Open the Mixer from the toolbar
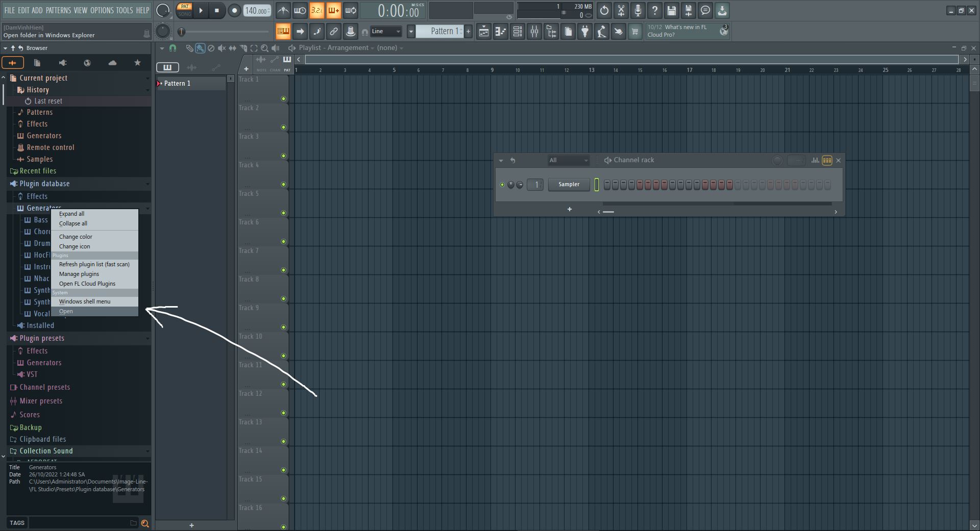 pyautogui.click(x=534, y=32)
